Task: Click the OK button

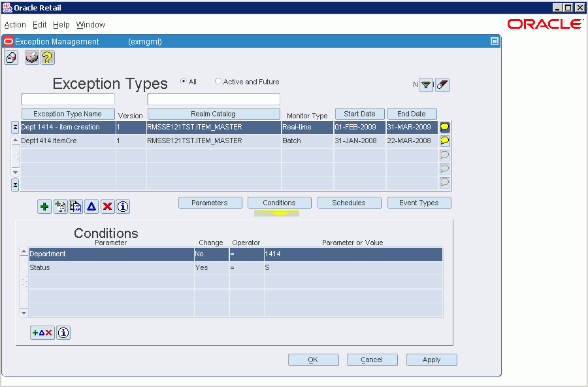Action: 314,360
